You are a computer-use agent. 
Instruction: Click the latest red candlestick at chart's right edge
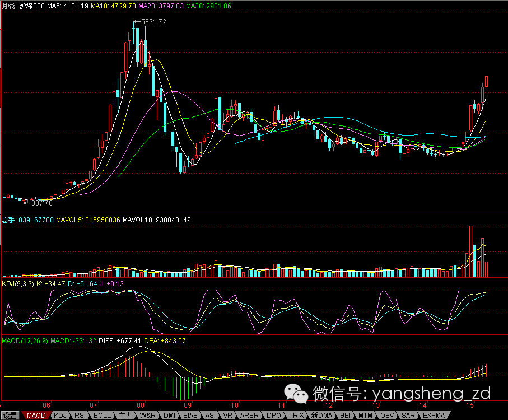(x=486, y=81)
